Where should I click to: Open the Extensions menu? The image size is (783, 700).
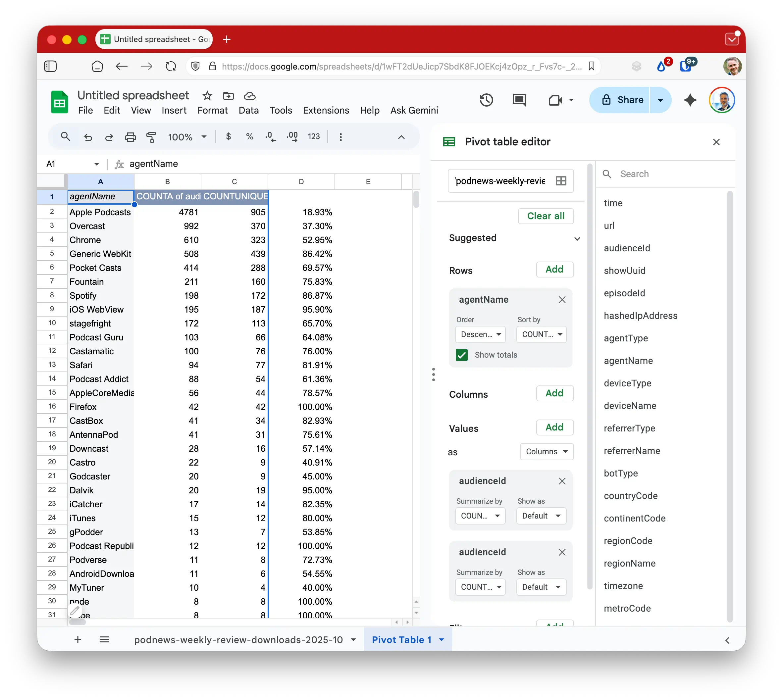(x=326, y=110)
